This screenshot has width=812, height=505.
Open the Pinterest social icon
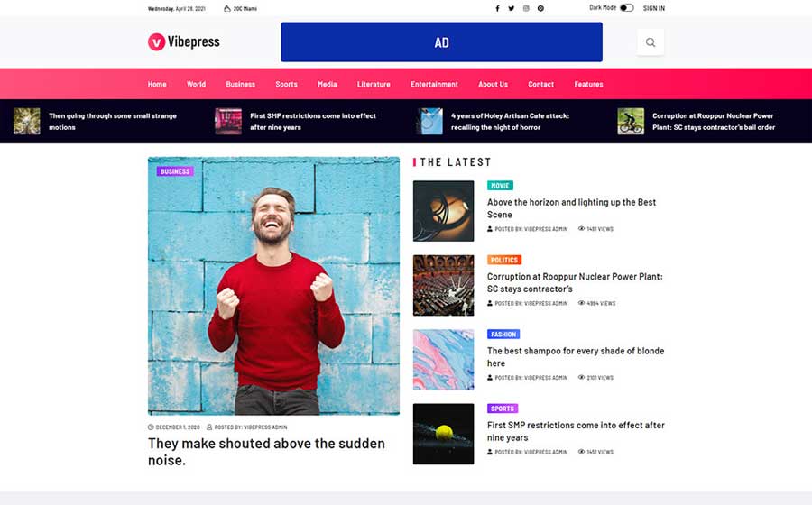(540, 8)
